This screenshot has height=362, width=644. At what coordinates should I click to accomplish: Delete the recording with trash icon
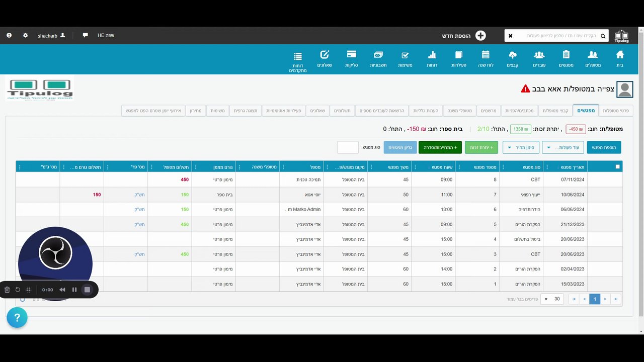[7, 290]
